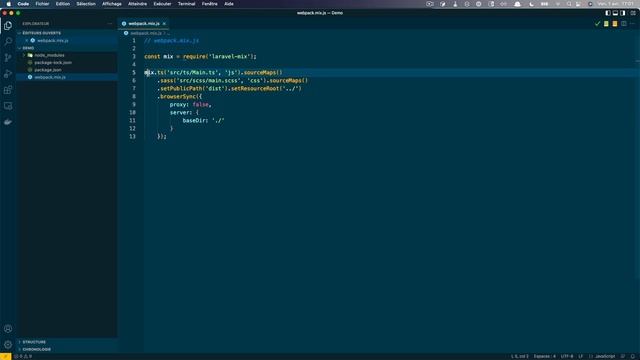Screen dimensions: 640x360
Task: Open the Explorer view in activity bar
Action: (8, 26)
